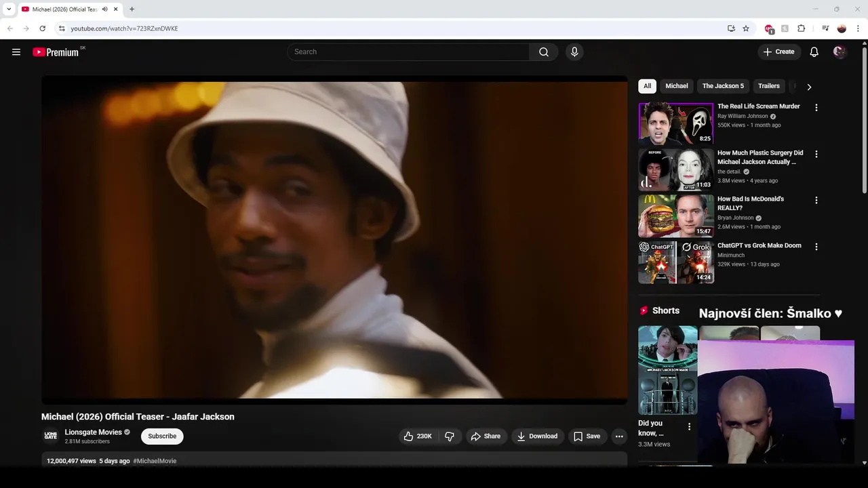Open menu for How Bad Is McDonald's
This screenshot has width=868, height=488.
(816, 200)
